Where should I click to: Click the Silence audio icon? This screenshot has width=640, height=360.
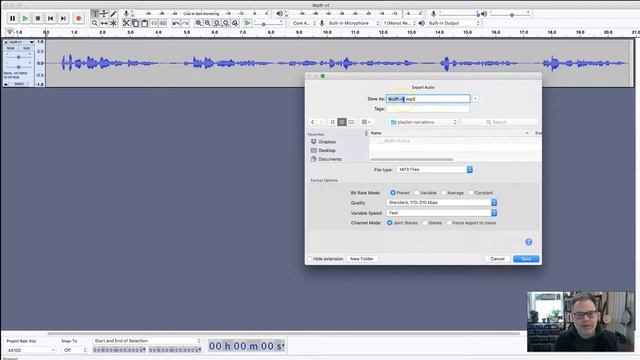[x=163, y=23]
